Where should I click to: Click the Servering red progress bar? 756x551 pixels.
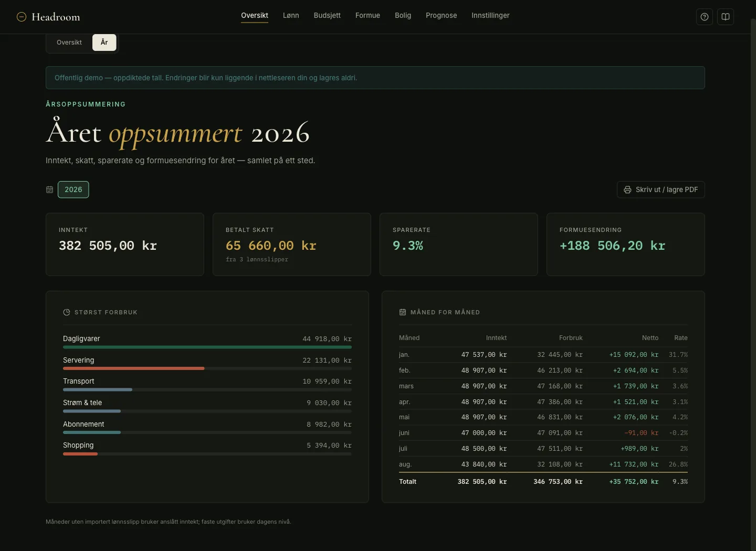click(x=134, y=368)
